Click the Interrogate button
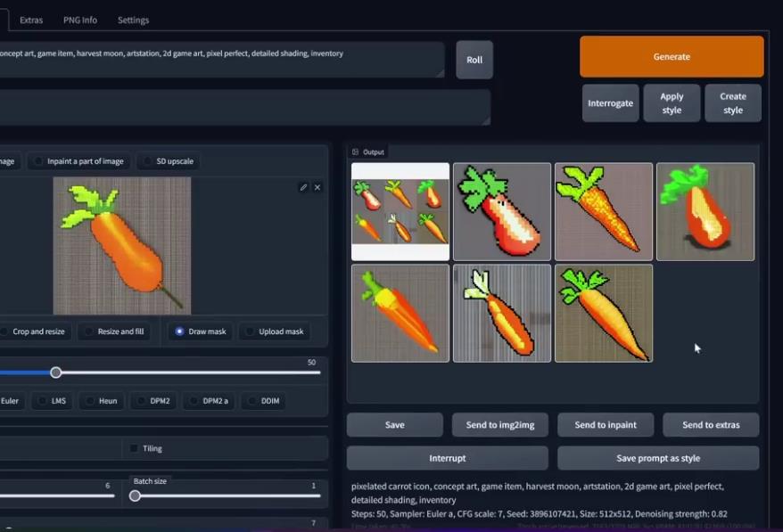This screenshot has width=783, height=532. (610, 103)
